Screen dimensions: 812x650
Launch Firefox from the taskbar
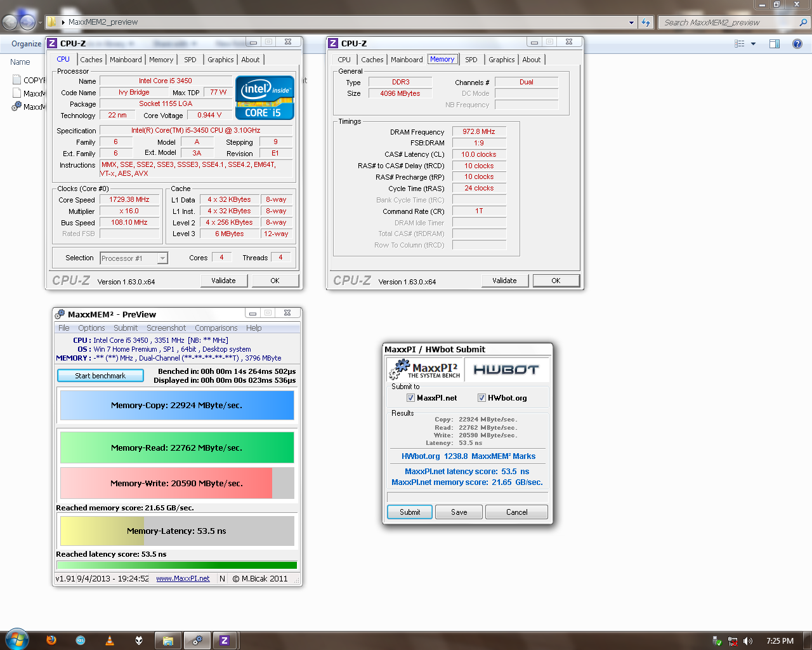(51, 640)
